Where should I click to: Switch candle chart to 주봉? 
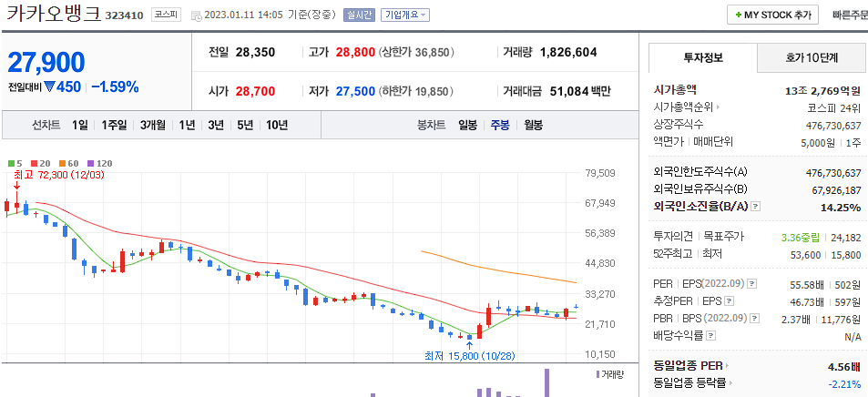[x=500, y=125]
